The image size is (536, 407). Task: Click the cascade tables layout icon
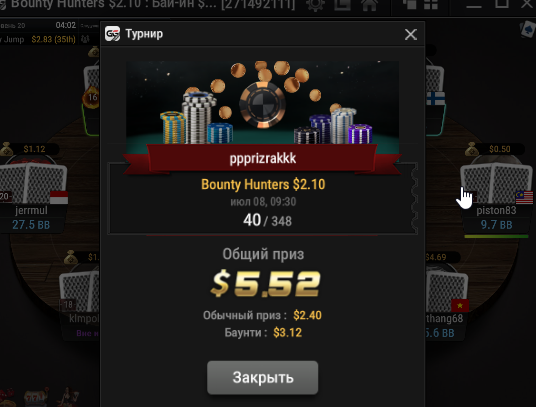(410, 4)
